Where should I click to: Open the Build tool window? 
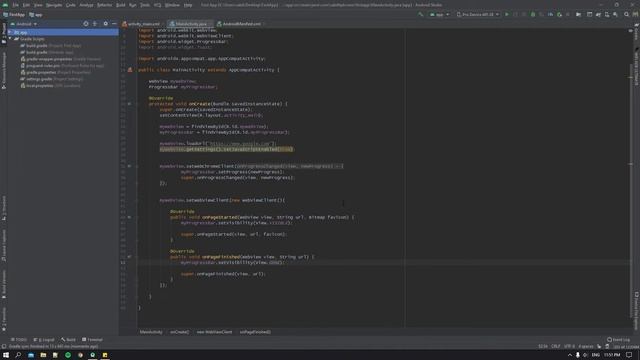click(69, 340)
